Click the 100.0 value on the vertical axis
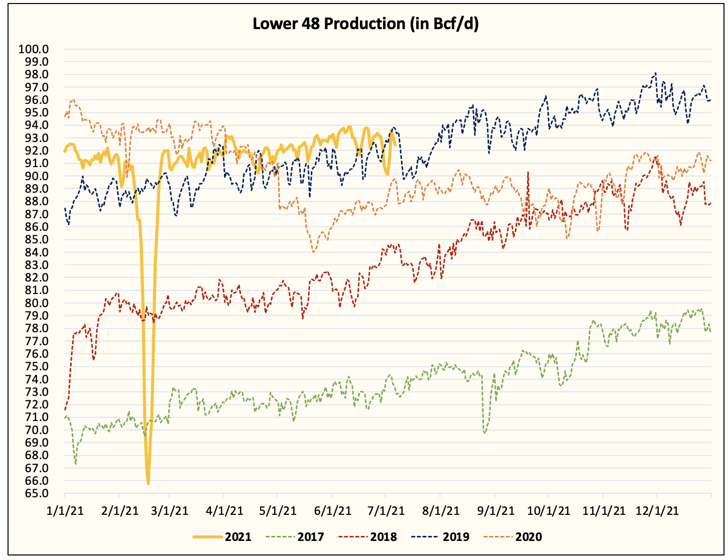Screen dimensions: 728x560 coord(34,49)
